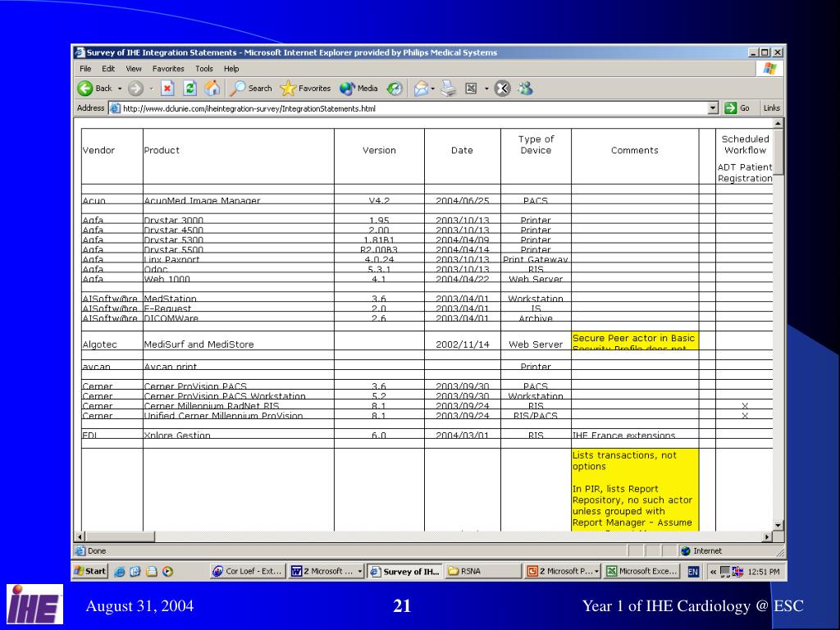Click the yellow 'Secure Peer actor in Basic' comment
840x630 pixels.
click(x=635, y=340)
